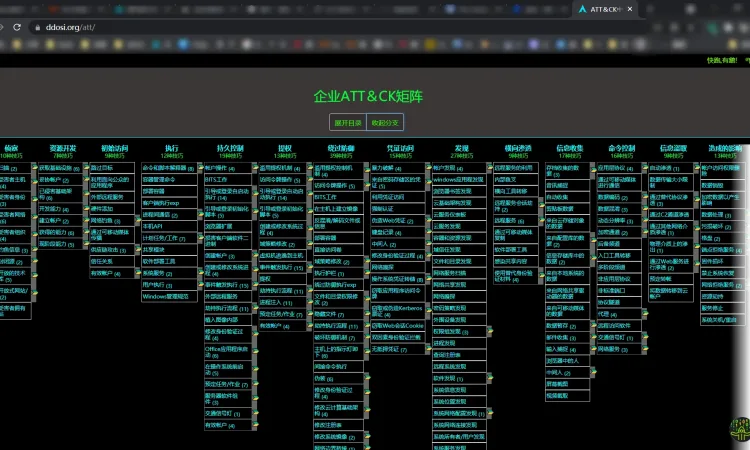Expand folder icon beside 应用层协议 (4)
Screen dimensions: 750x450
pyautogui.click(x=645, y=168)
